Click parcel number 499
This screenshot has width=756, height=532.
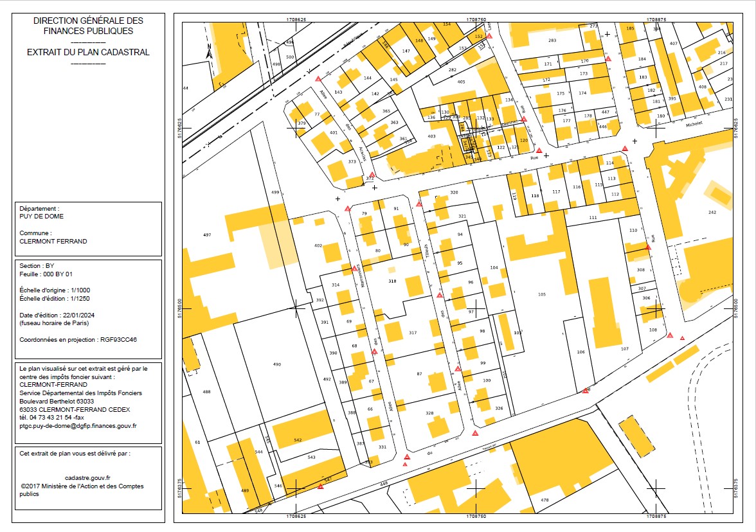coord(275,192)
